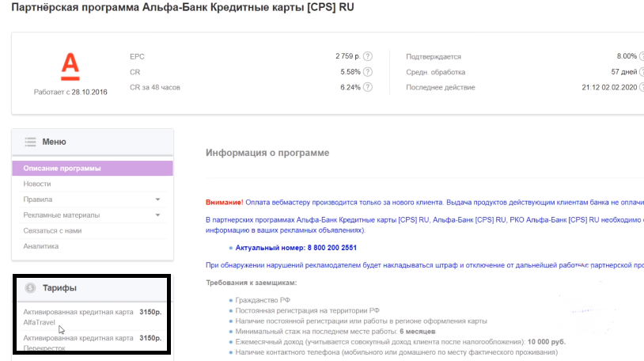Image resolution: width=644 pixels, height=361 pixels.
Task: Click the EPC label in stats
Action: [x=137, y=57]
